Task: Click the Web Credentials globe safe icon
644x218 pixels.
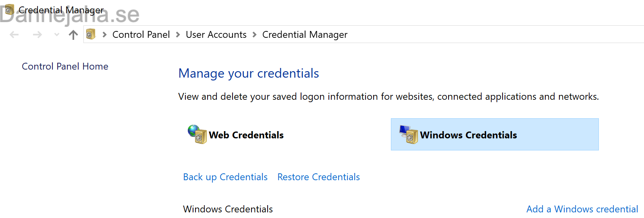Action: coord(197,134)
